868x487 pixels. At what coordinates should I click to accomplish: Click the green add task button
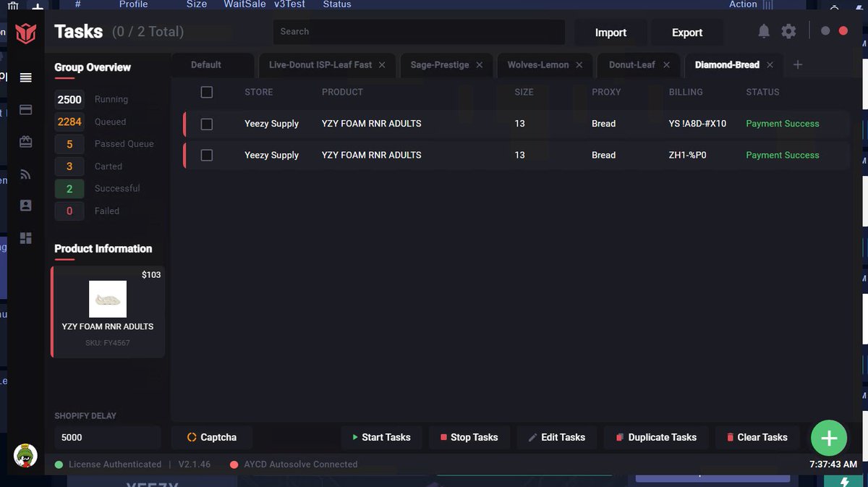pyautogui.click(x=829, y=438)
